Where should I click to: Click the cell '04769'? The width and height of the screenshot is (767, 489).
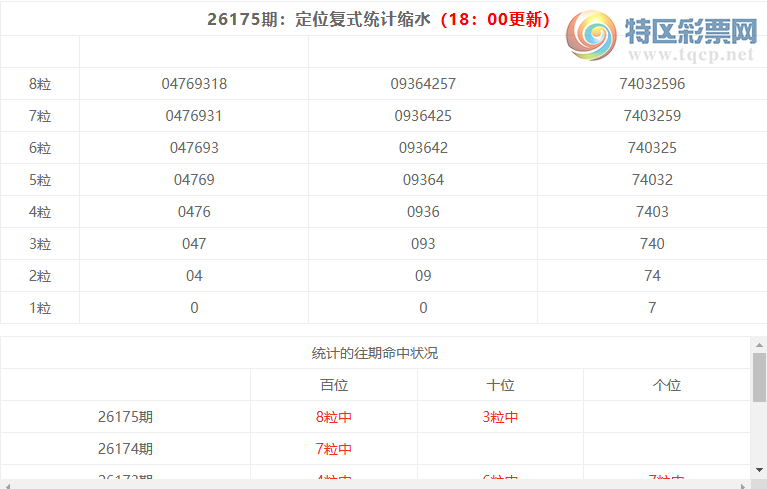[194, 180]
